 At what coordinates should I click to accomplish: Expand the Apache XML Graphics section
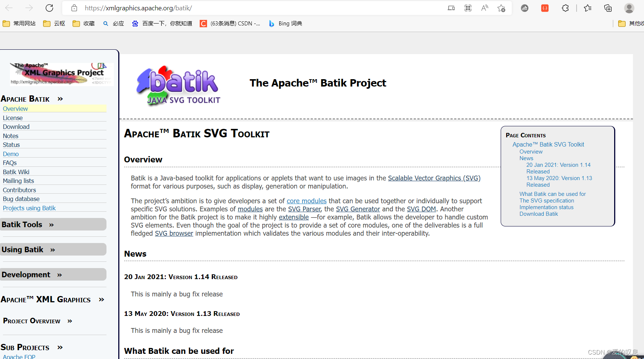point(52,299)
